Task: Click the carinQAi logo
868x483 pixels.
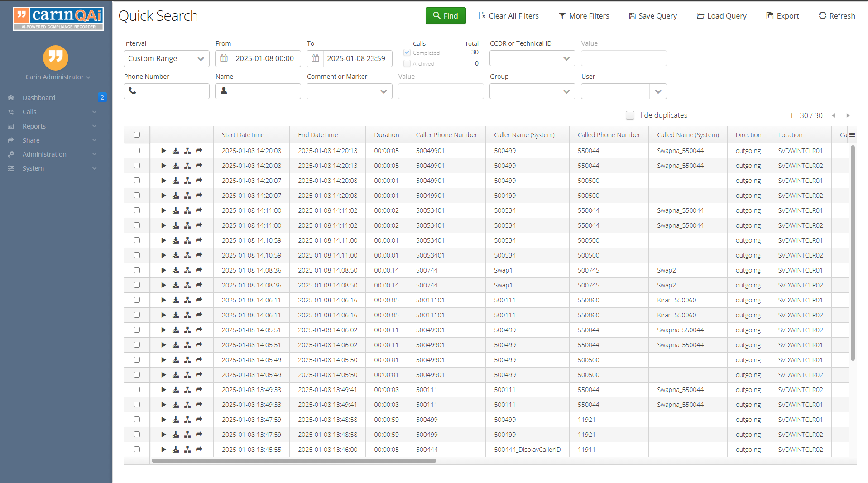Action: point(58,19)
